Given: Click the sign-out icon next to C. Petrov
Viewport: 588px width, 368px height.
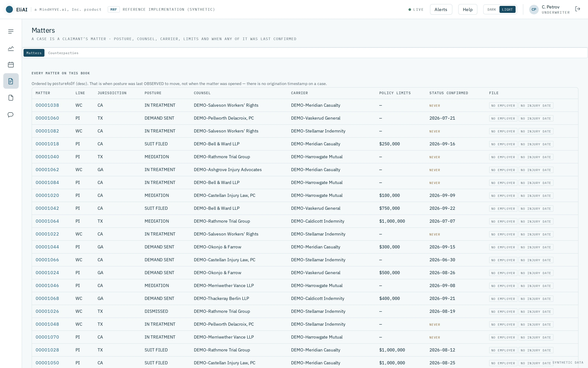Looking at the screenshot, I should [x=578, y=9].
